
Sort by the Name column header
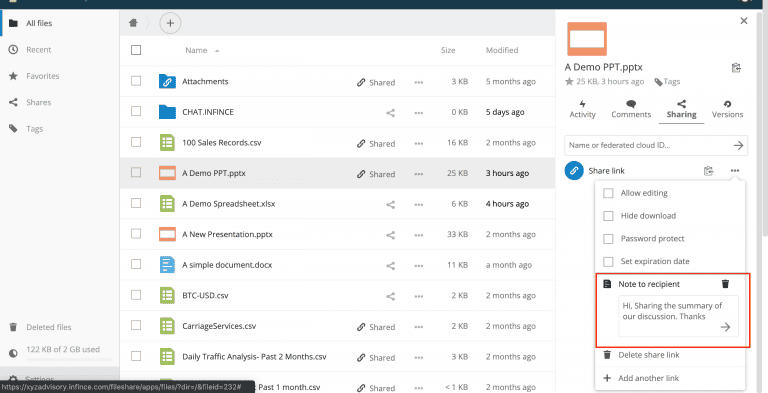pos(196,50)
